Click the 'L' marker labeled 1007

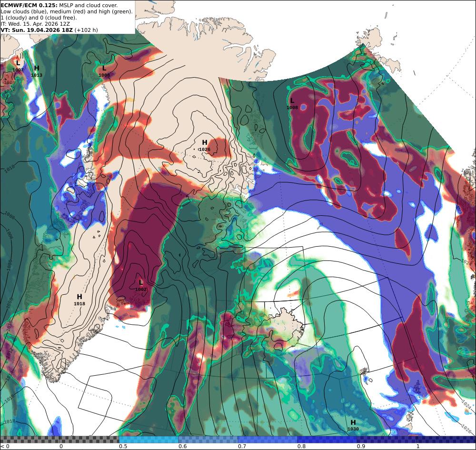click(x=18, y=63)
